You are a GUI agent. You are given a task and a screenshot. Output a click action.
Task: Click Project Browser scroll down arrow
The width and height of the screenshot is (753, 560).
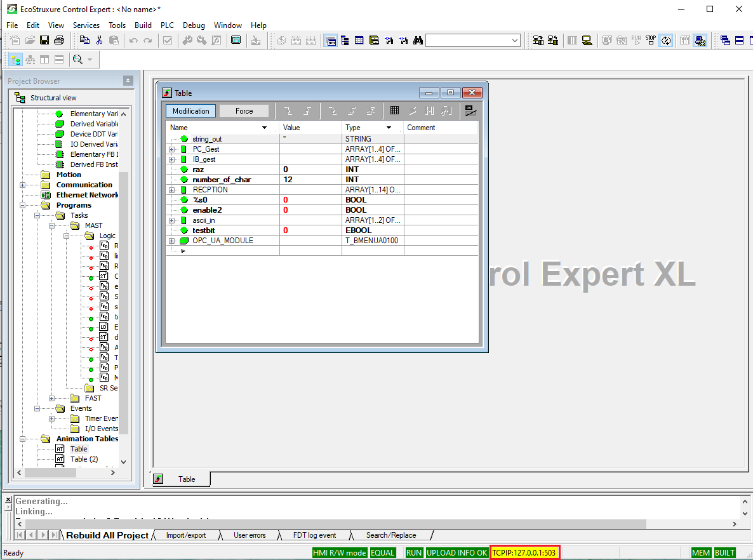(x=123, y=462)
